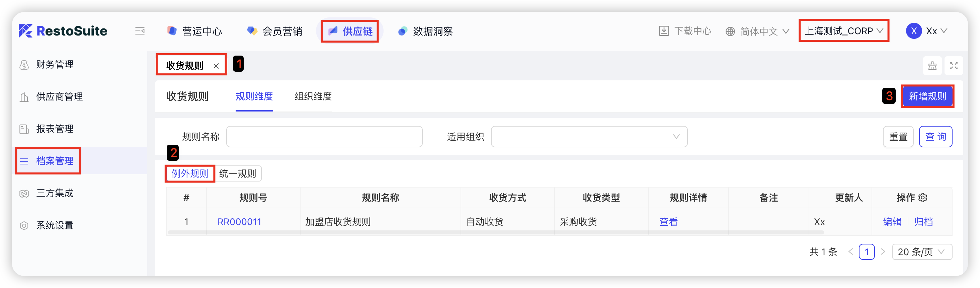Viewport: 980px width, 288px height.
Task: Expand the 适用组织 dropdown
Action: point(589,137)
